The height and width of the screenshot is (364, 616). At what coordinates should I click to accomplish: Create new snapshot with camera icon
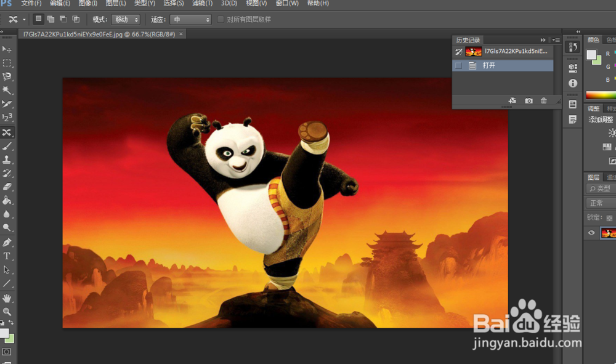(529, 101)
